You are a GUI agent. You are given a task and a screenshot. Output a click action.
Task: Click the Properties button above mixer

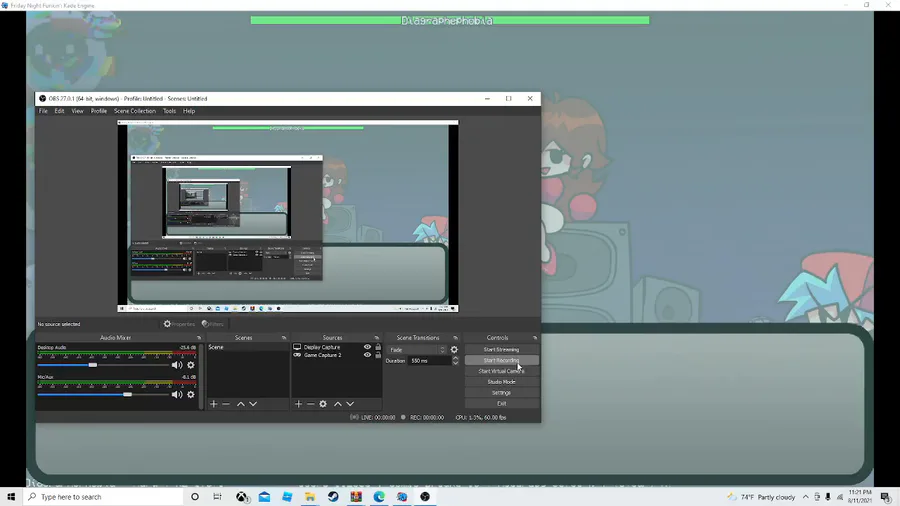point(179,324)
